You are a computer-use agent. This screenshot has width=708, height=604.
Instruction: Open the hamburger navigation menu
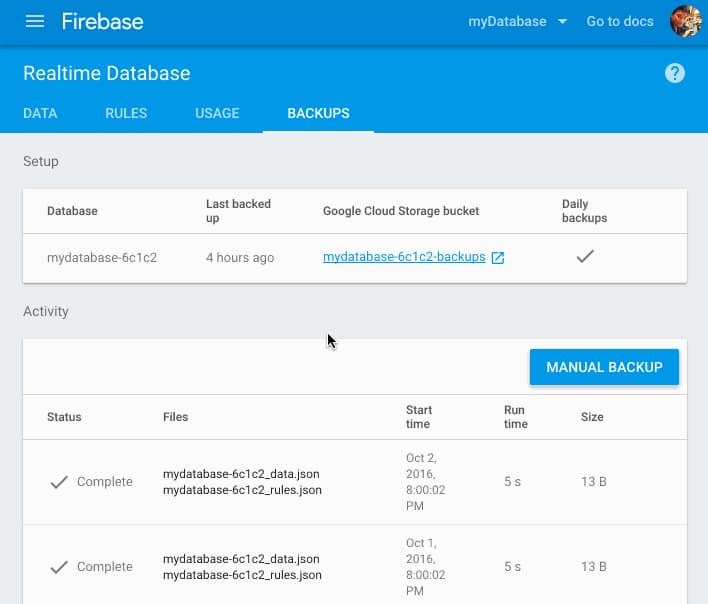35,21
